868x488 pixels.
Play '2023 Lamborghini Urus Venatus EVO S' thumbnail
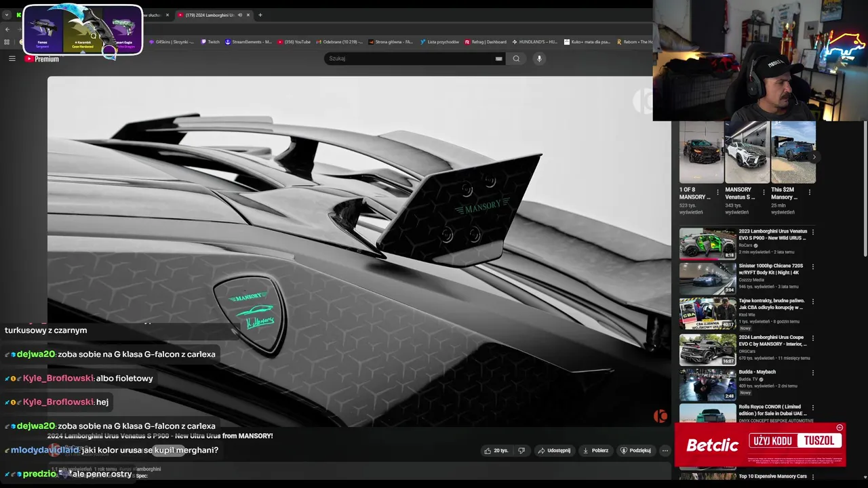click(707, 244)
